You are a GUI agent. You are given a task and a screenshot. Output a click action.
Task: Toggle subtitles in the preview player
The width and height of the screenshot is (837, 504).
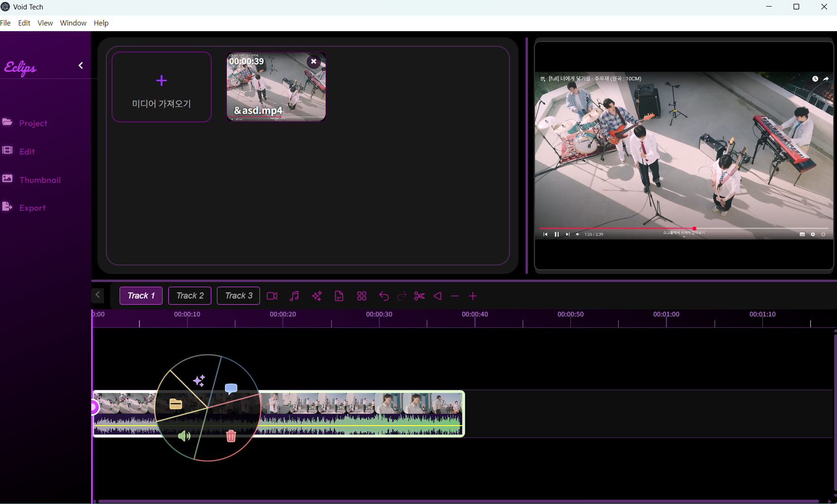click(802, 234)
